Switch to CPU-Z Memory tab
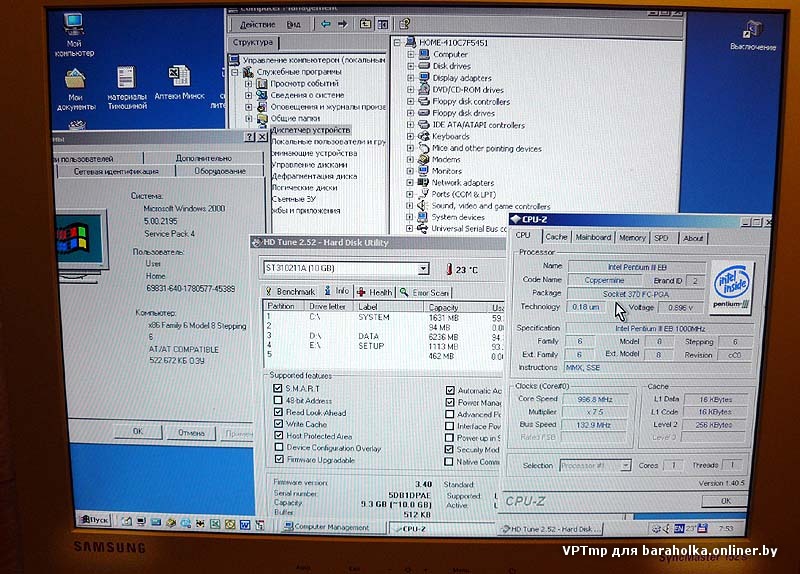Viewport: 800px width, 574px height. click(x=632, y=238)
